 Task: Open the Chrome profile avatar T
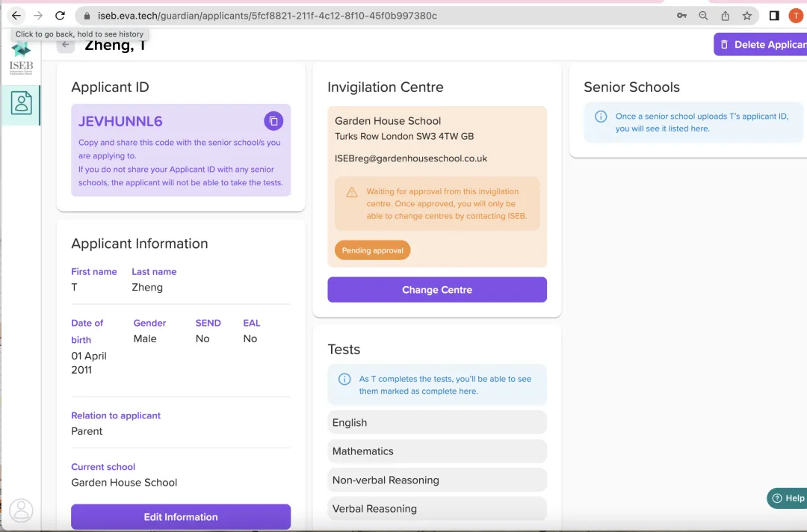point(796,16)
